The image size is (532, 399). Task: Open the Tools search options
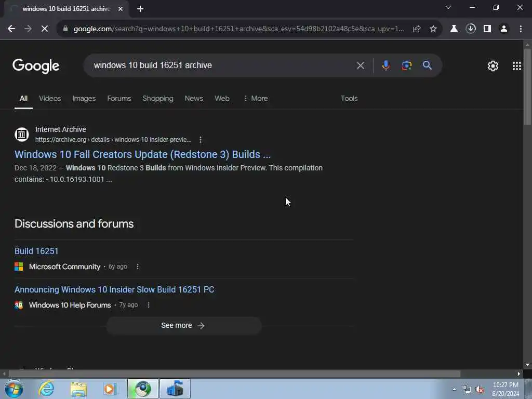[349, 98]
